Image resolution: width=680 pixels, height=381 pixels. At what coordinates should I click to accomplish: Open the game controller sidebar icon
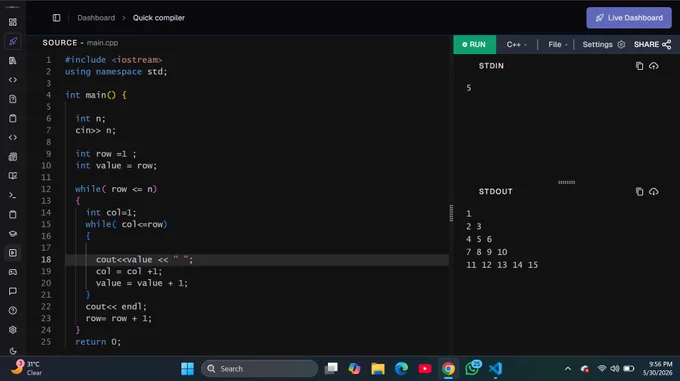pos(13,272)
